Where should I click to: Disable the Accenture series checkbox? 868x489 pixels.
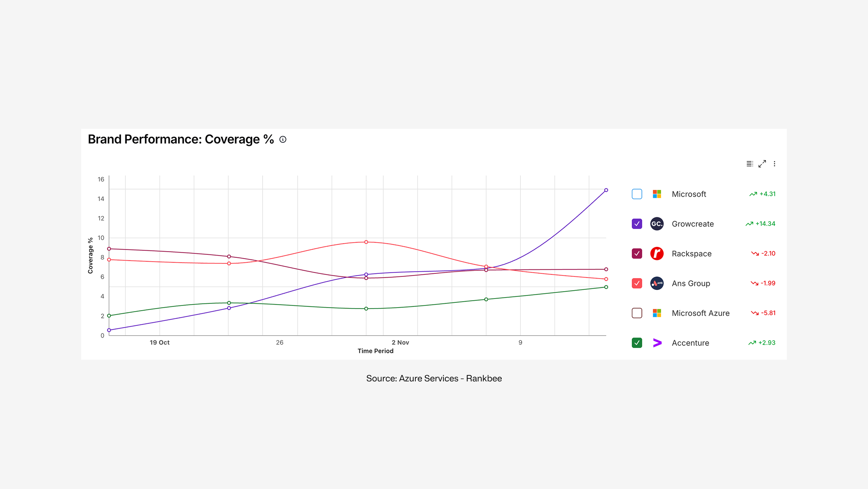(636, 343)
